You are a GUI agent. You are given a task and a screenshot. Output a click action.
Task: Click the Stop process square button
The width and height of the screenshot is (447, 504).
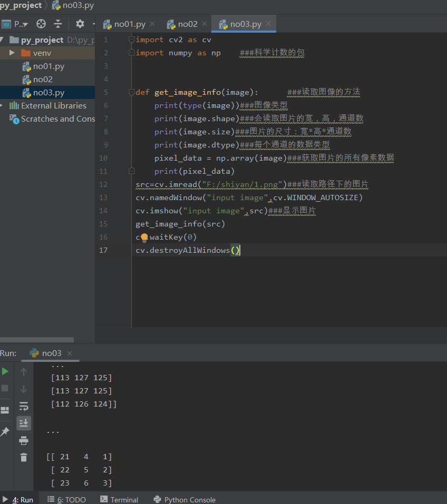coord(5,388)
